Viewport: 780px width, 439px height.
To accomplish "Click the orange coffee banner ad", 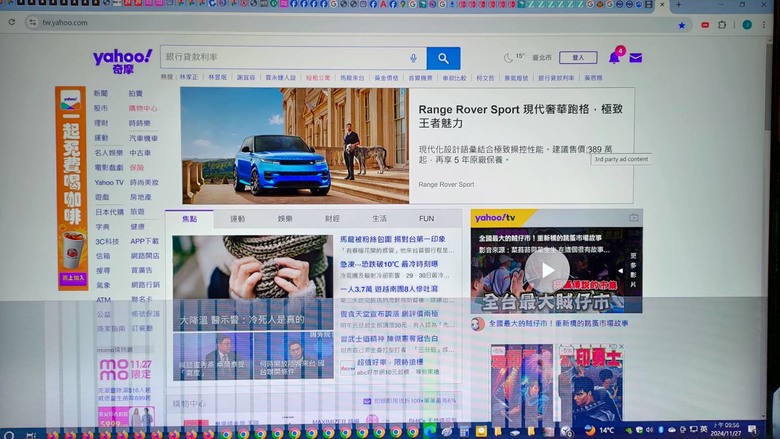I will click(x=72, y=188).
